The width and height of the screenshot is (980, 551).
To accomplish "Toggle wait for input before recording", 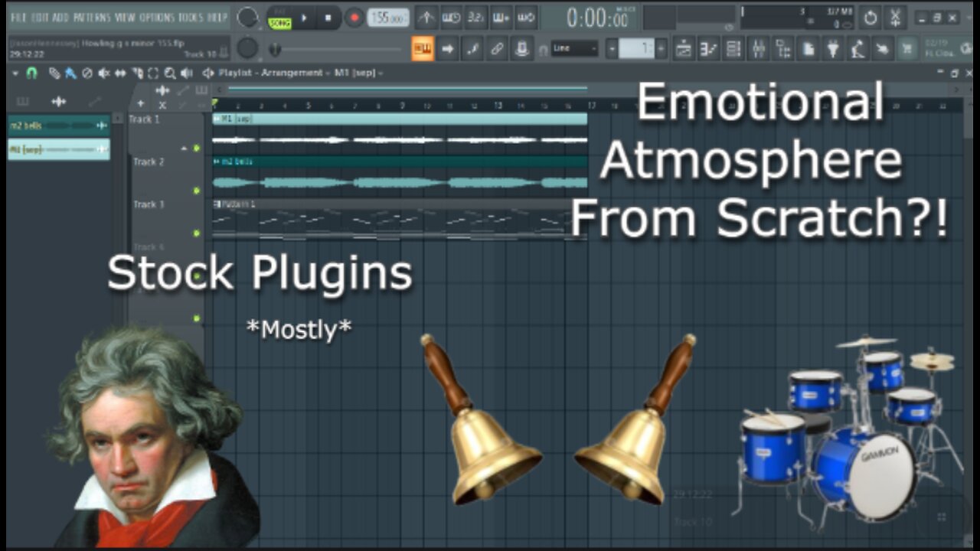I will [452, 17].
